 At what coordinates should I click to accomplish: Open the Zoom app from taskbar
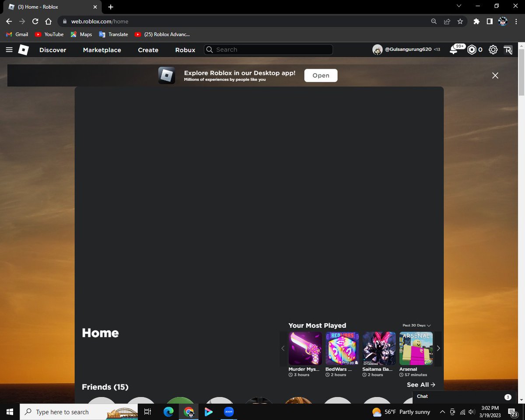tap(229, 412)
